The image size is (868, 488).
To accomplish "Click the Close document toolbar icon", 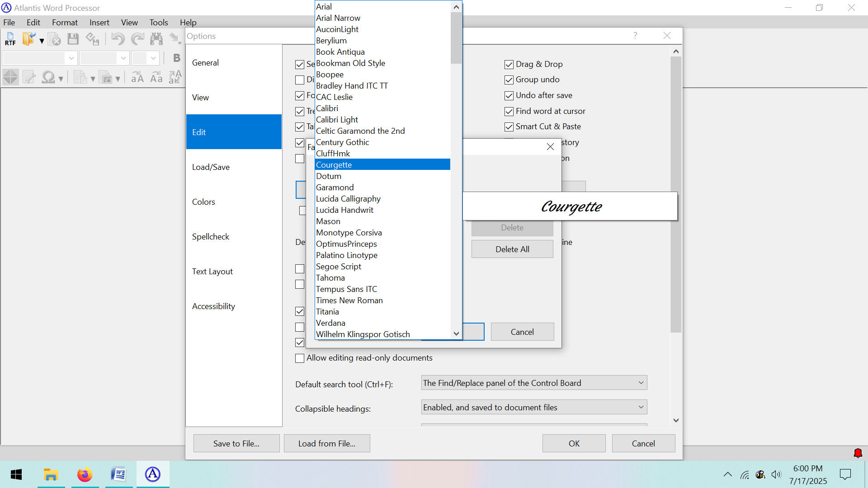I will pos(54,39).
